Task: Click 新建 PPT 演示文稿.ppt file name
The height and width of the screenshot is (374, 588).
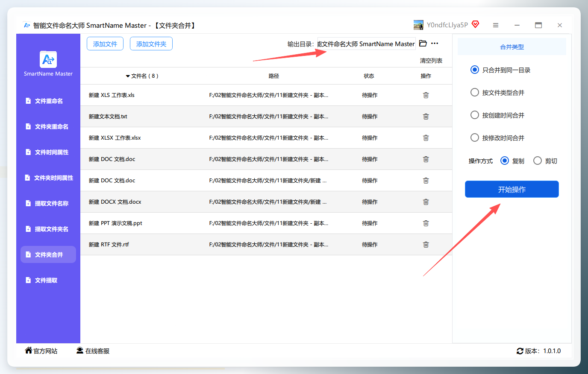Action: pos(115,223)
